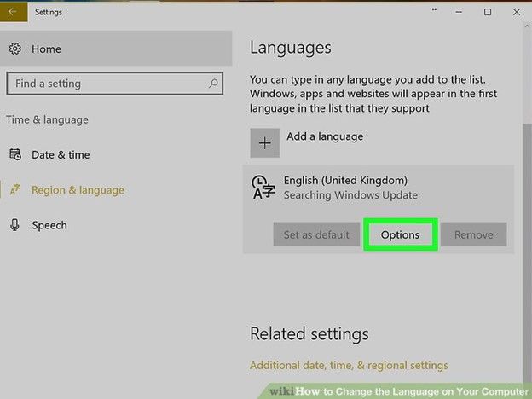Focus the Find a setting field
This screenshot has width=532, height=399.
115,84
